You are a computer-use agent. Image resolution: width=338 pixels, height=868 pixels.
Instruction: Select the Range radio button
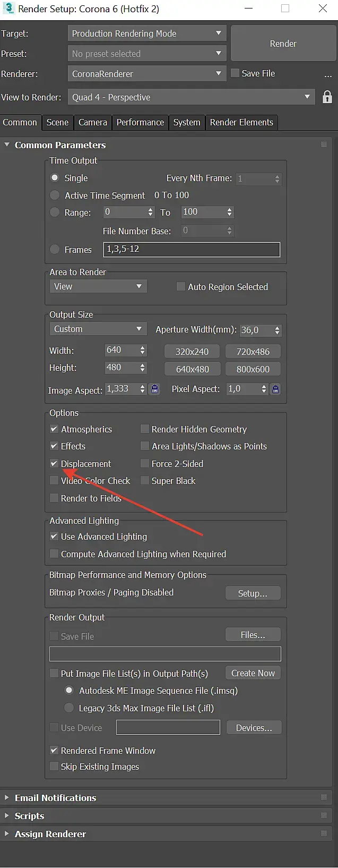coord(55,212)
